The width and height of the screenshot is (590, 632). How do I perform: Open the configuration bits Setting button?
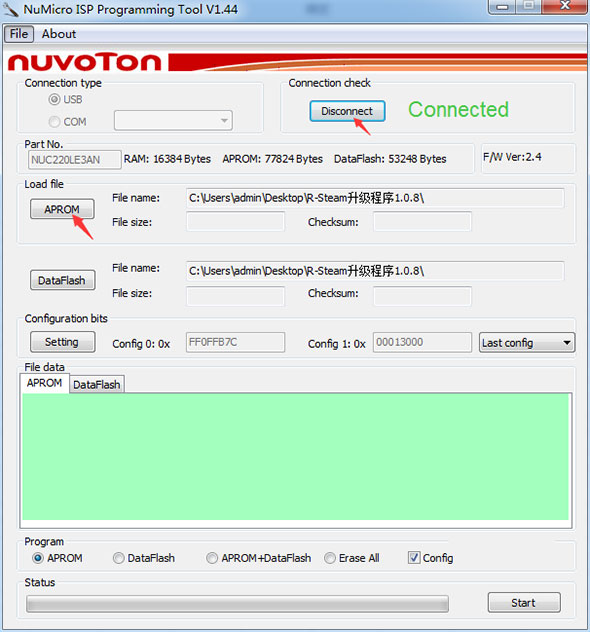[62, 342]
